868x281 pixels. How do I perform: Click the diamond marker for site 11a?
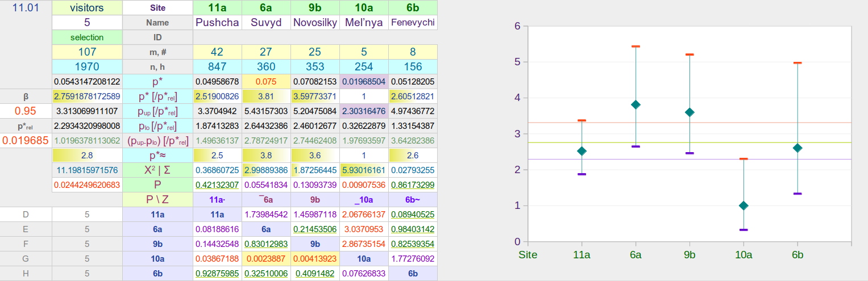[x=582, y=151]
